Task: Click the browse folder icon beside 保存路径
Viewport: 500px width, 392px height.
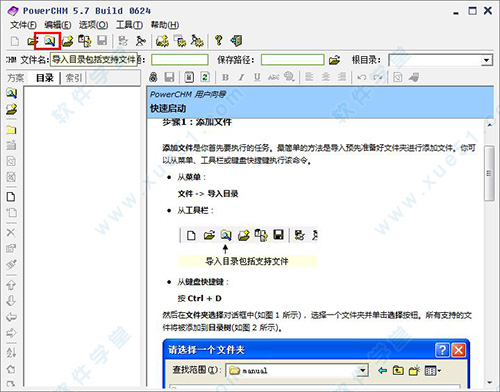Action: (334, 60)
